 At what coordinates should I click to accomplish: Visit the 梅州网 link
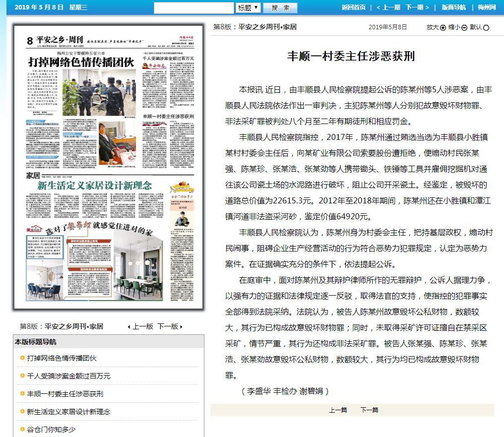(x=487, y=7)
